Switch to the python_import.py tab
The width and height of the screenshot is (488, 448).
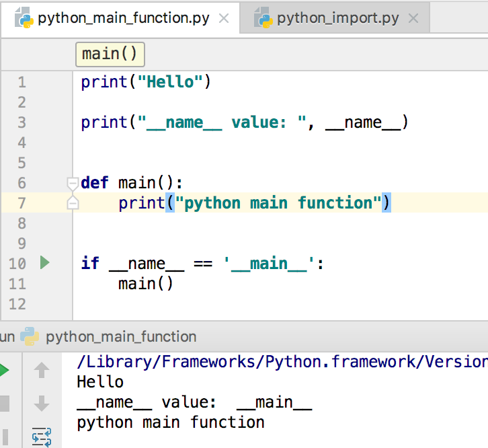coord(337,19)
